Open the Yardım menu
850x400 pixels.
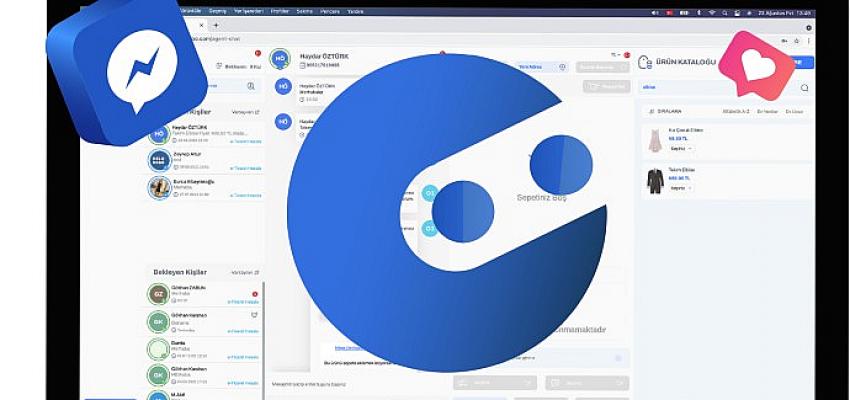(x=356, y=11)
